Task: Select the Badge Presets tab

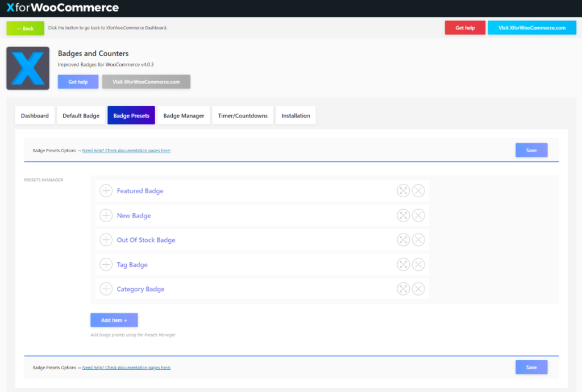Action: pos(131,115)
